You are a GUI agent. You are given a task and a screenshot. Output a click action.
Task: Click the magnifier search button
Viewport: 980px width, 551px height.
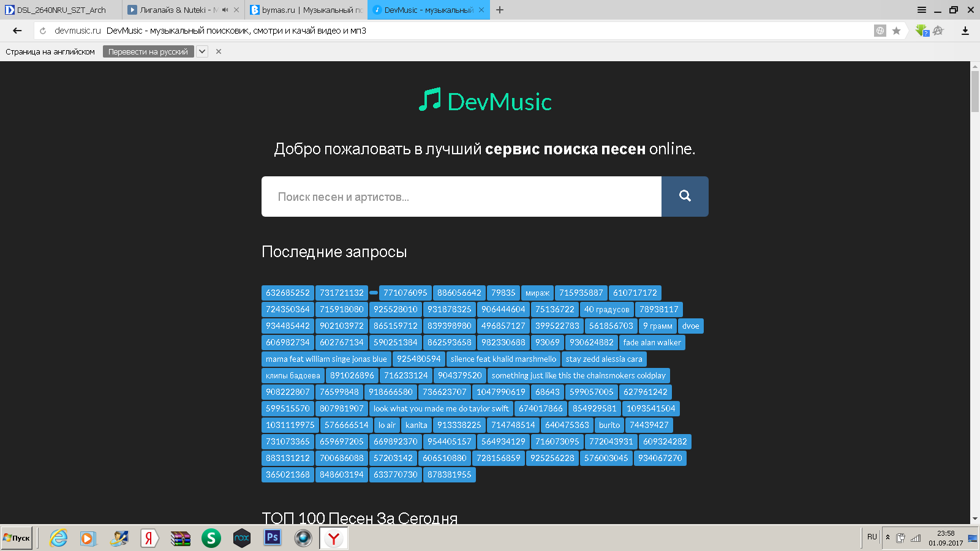[685, 197]
